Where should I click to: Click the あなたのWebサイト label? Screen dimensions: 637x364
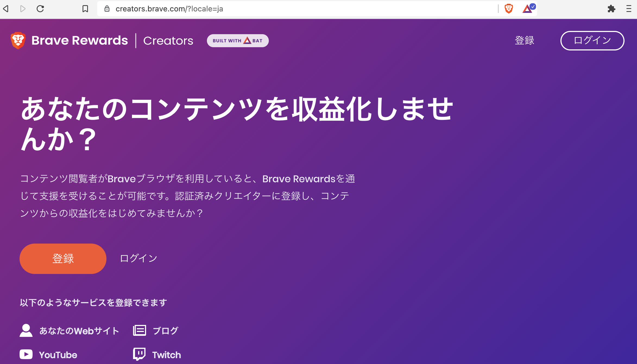coord(79,331)
